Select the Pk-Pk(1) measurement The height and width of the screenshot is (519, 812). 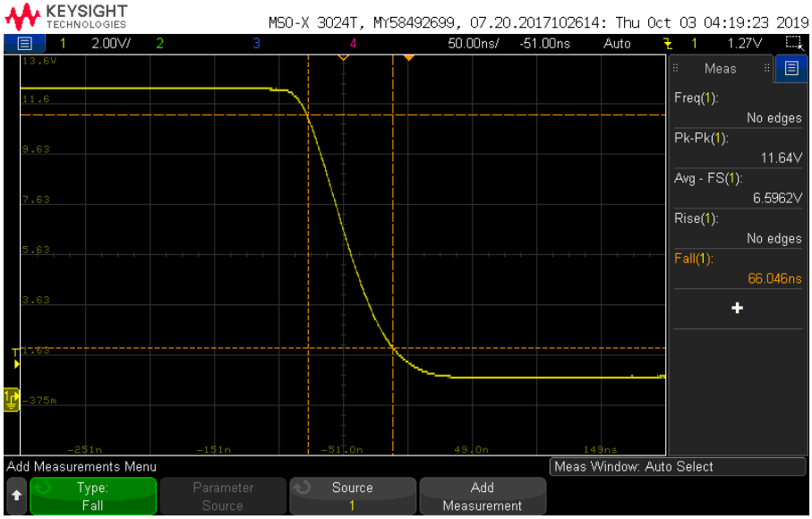click(738, 148)
